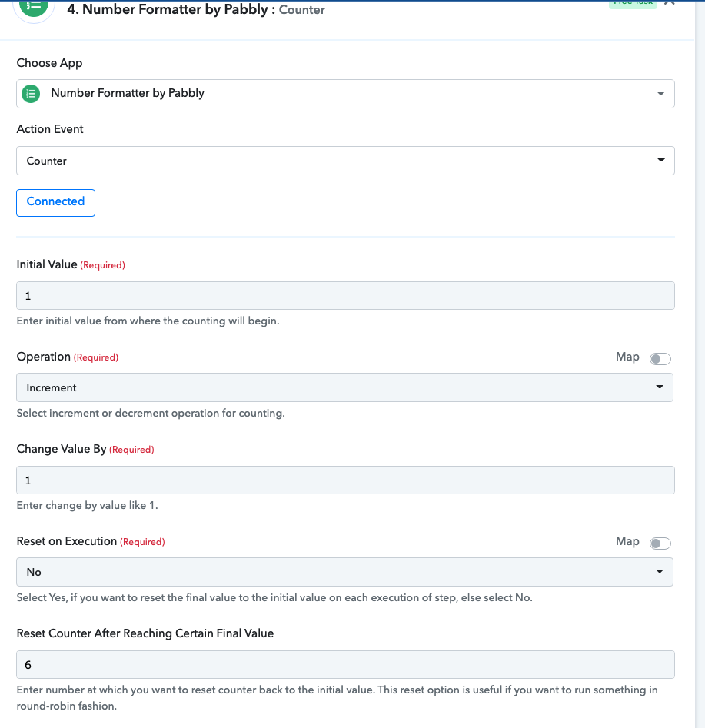Toggle the Map switch for Reset on Execution
Screen dimensions: 705x728
click(660, 543)
